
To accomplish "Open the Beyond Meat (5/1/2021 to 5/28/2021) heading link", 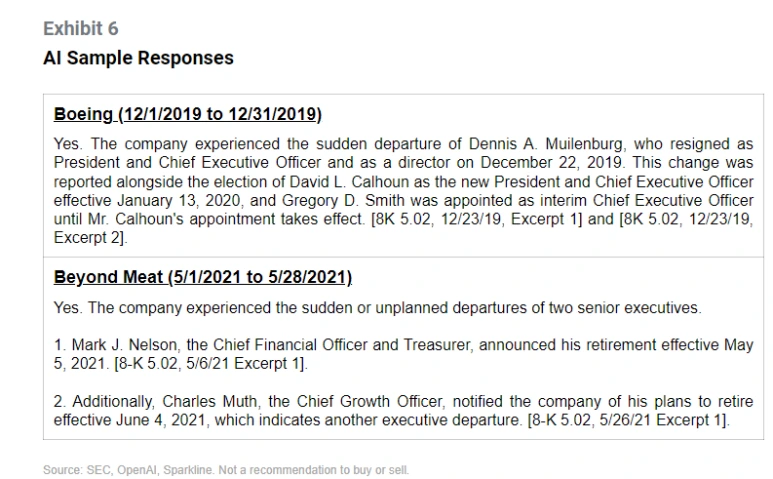I will 203,277.
